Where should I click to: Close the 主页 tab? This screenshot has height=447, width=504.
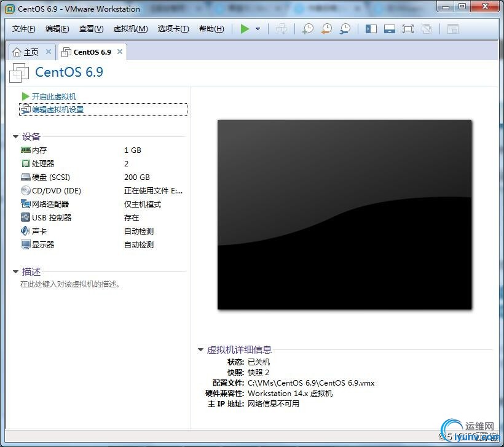(49, 52)
